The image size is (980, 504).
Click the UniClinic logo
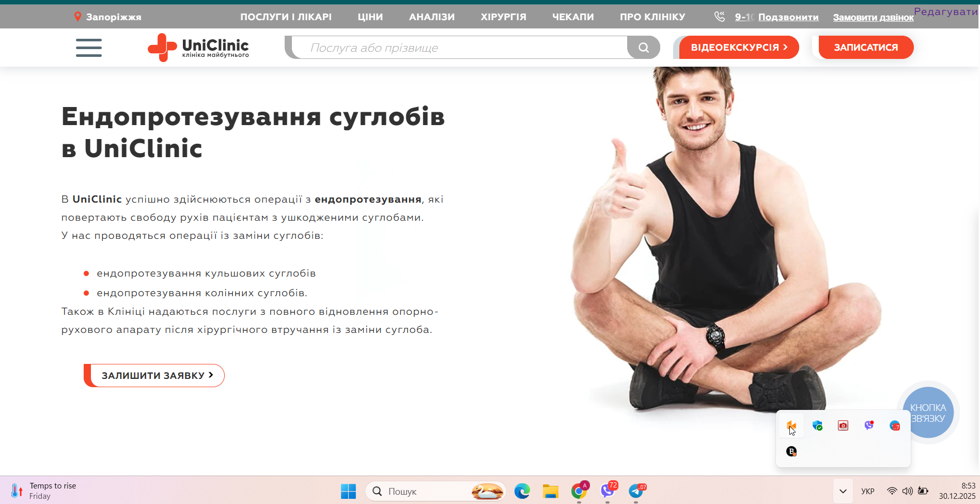(198, 48)
